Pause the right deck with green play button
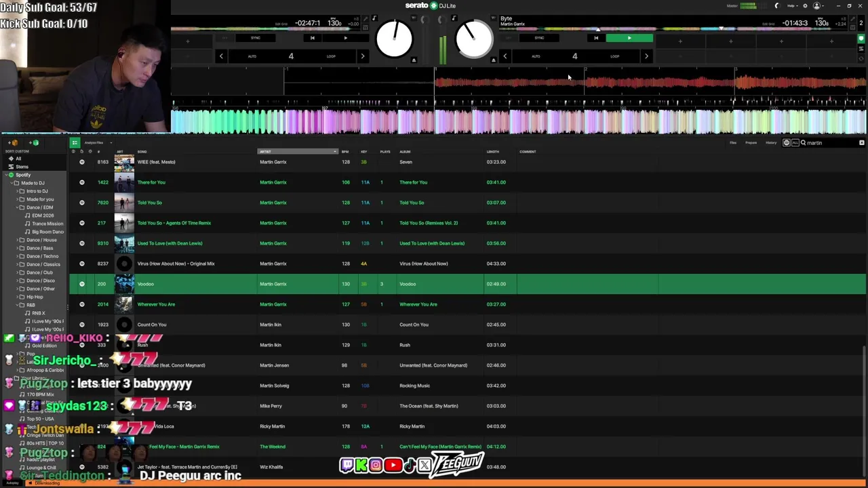Screen dimensions: 868x488 pyautogui.click(x=629, y=38)
